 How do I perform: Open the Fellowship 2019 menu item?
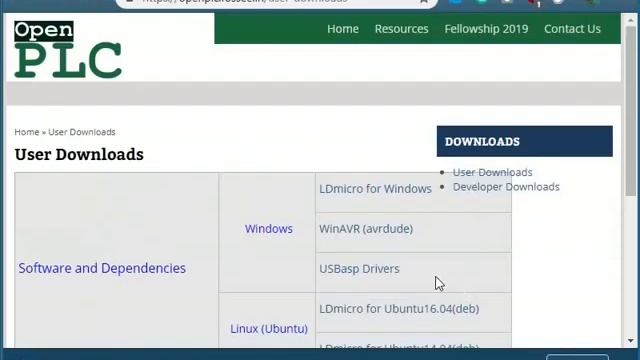click(486, 29)
